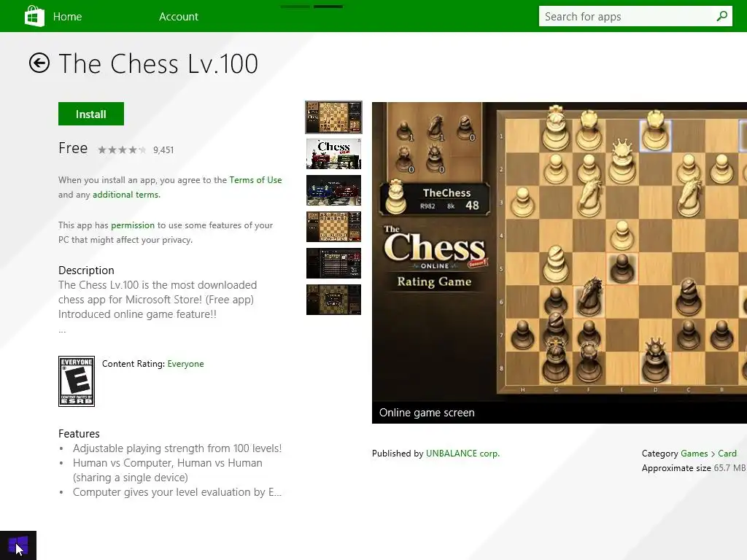This screenshot has height=560, width=747.
Task: Click the Everyone content rating link
Action: click(185, 364)
